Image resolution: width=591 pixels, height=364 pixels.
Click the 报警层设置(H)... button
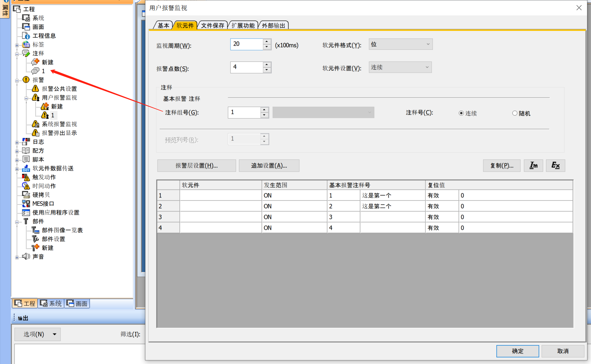[196, 166]
